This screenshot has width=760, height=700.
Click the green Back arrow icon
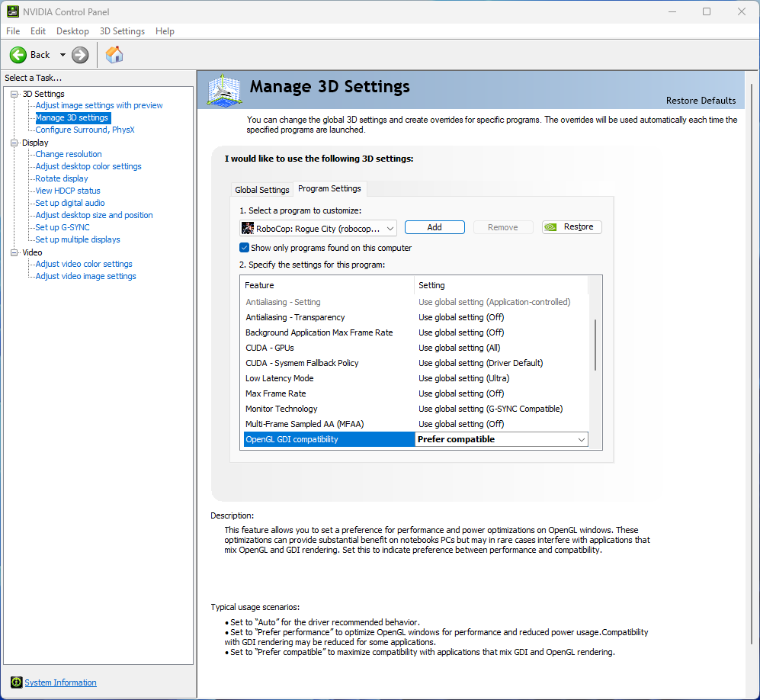18,55
